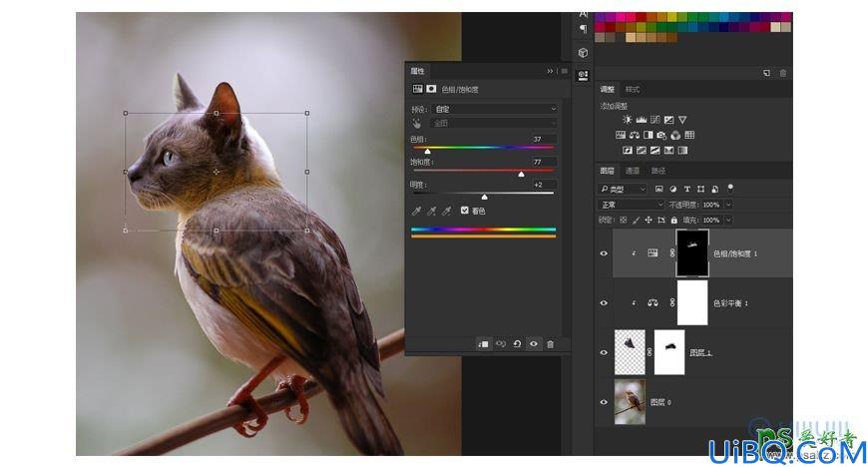Toggle layer filtering on/off switch
The image size is (868, 467).
coord(730,188)
